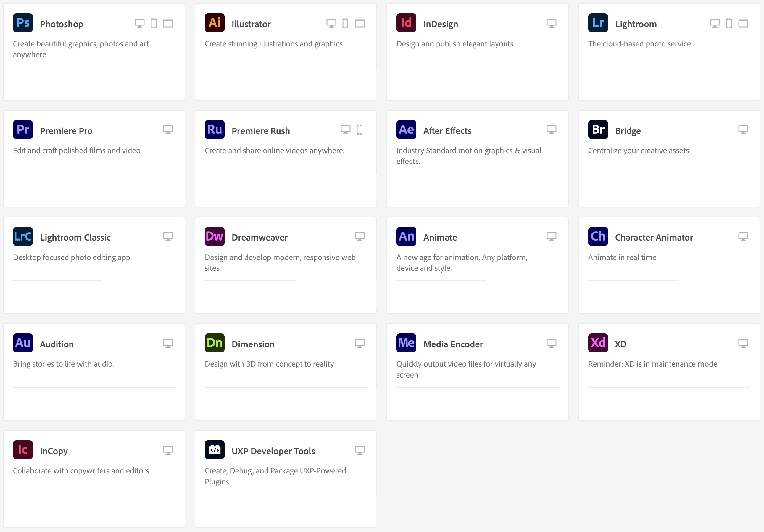
Task: Click the Animate title text
Action: pyautogui.click(x=440, y=238)
